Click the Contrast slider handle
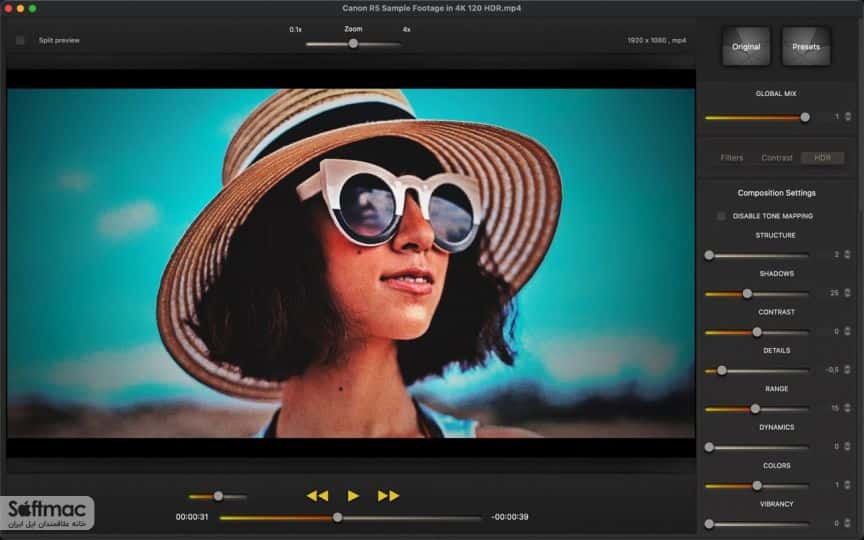The image size is (864, 540). 757,332
